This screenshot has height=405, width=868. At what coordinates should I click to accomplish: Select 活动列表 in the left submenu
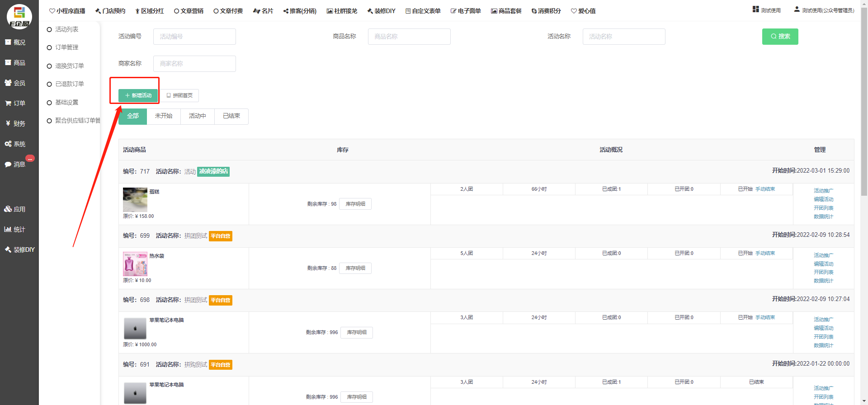tap(66, 29)
